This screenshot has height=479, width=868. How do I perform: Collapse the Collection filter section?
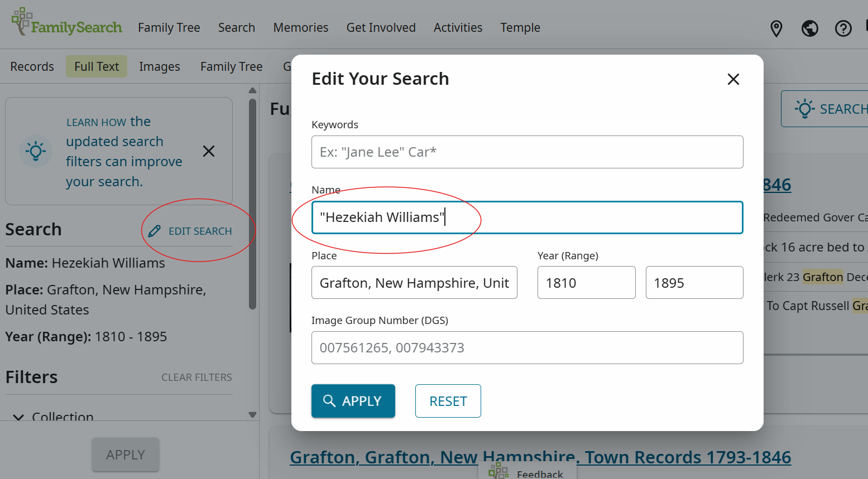(x=18, y=417)
